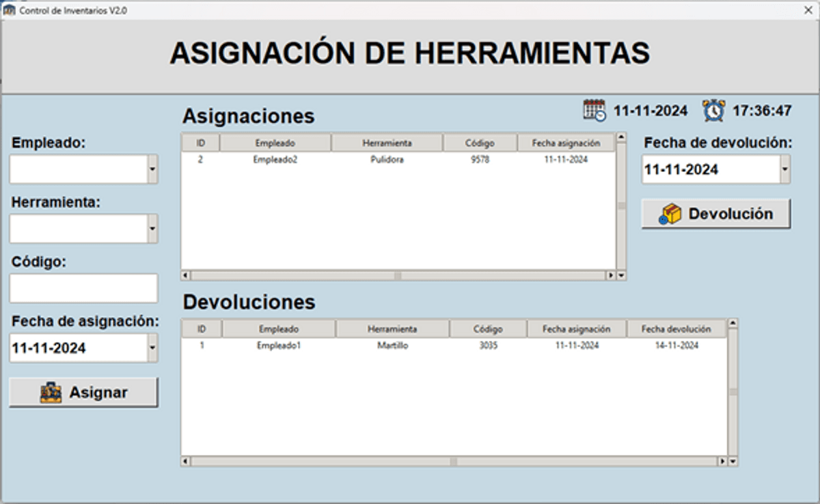This screenshot has width=820, height=504.
Task: Click the box icon on the Devolución button
Action: coord(672,213)
